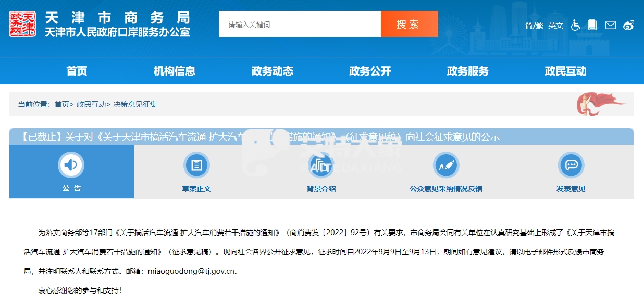Click the 政民互动 breadcrumb link
Image resolution: width=644 pixels, height=305 pixels.
[91, 104]
